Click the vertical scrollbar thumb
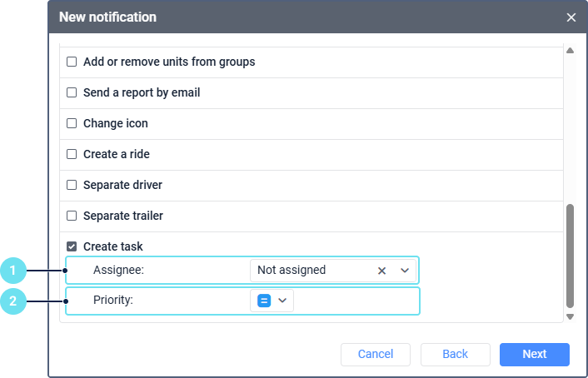This screenshot has height=378, width=588. point(571,255)
